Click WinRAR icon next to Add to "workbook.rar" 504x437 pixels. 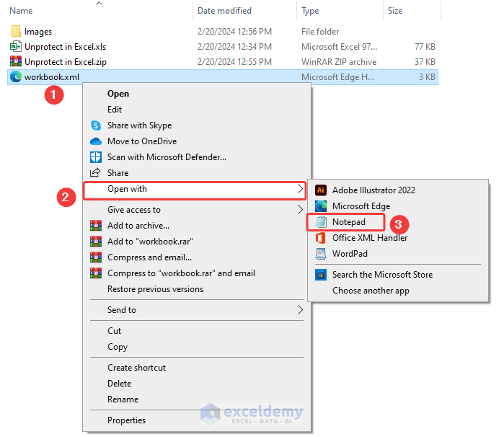pyautogui.click(x=96, y=241)
